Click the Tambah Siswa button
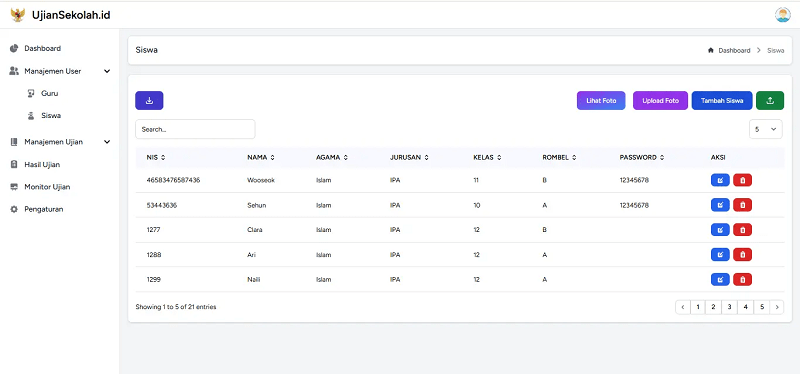This screenshot has width=800, height=374. (x=722, y=101)
